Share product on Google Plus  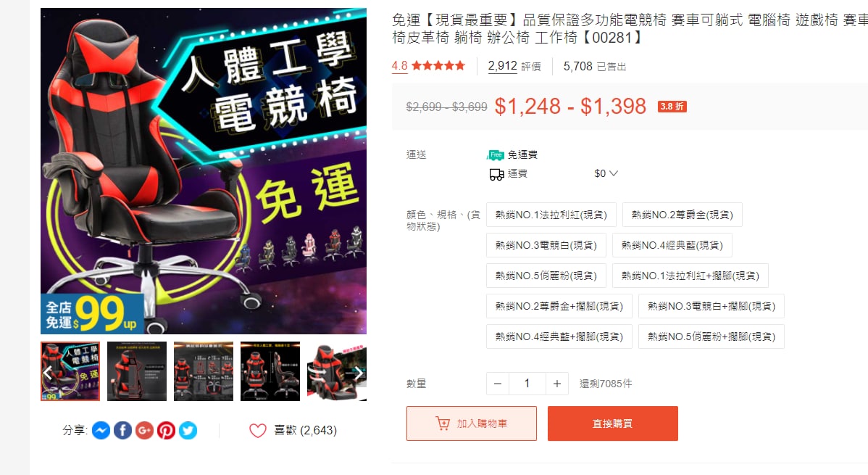point(144,430)
